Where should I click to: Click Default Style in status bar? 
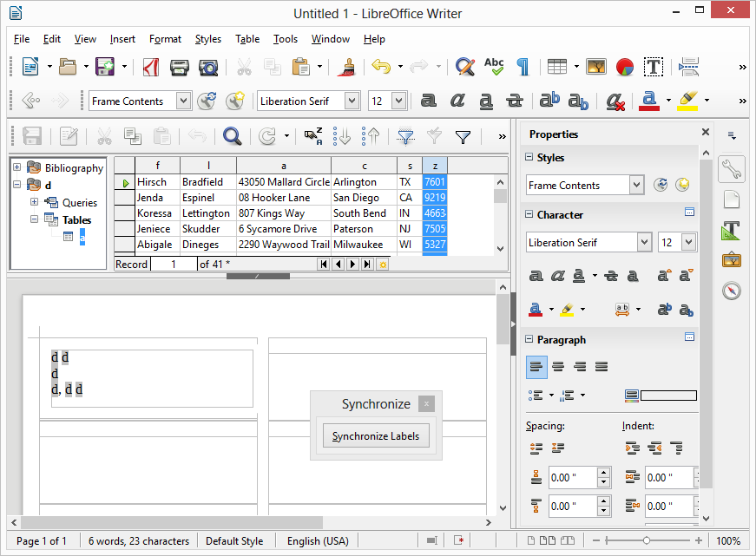pyautogui.click(x=234, y=541)
